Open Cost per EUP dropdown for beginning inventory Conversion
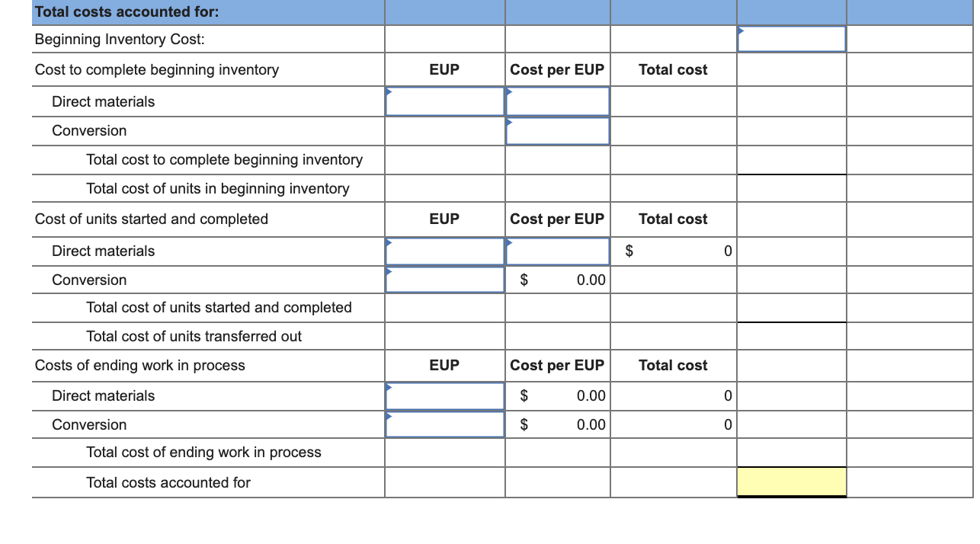The image size is (980, 544). click(558, 130)
